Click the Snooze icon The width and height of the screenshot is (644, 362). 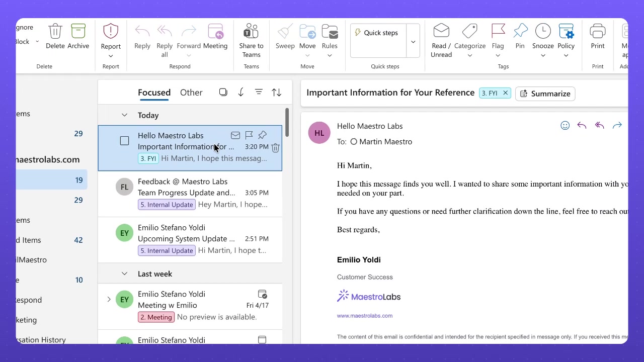543,31
